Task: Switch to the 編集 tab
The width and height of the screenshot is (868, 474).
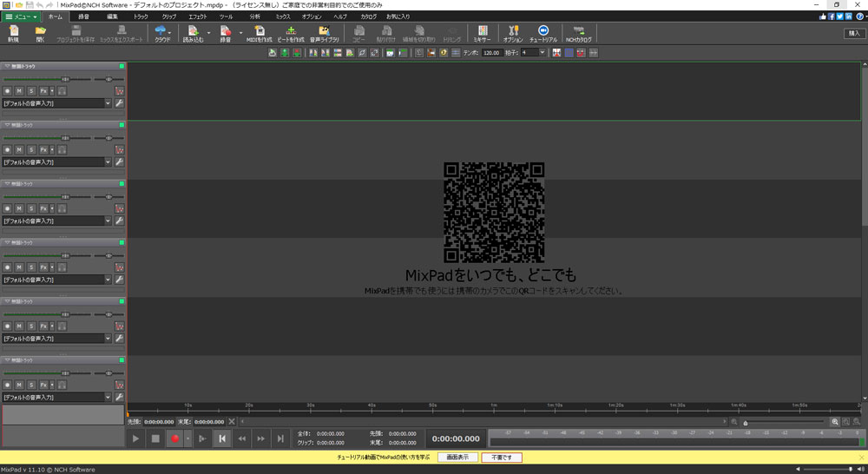Action: [112, 16]
